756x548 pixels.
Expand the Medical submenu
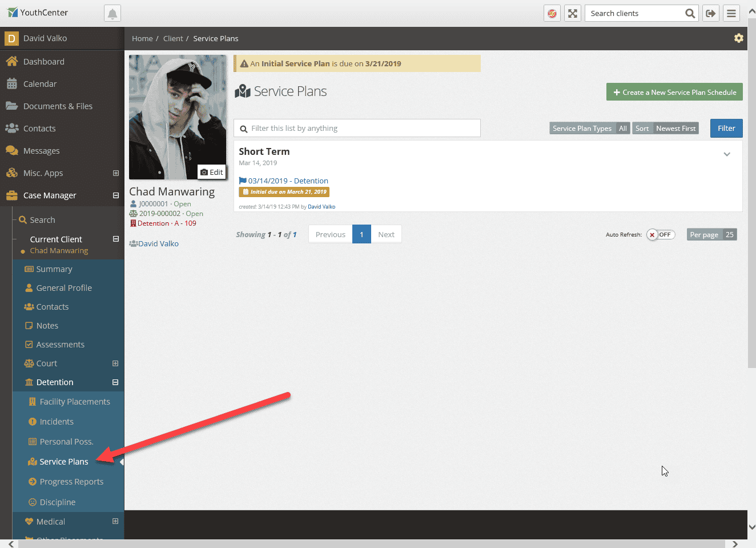pyautogui.click(x=115, y=521)
